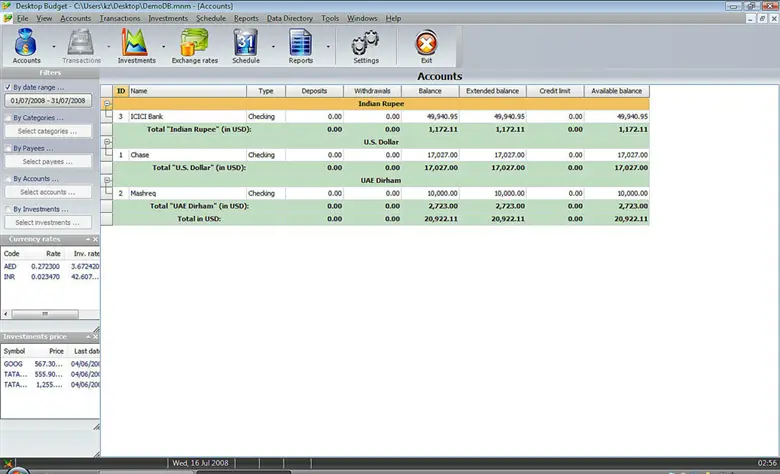The height and width of the screenshot is (474, 780).
Task: Expand the Reports toolbar dropdown arrow
Action: tap(327, 46)
